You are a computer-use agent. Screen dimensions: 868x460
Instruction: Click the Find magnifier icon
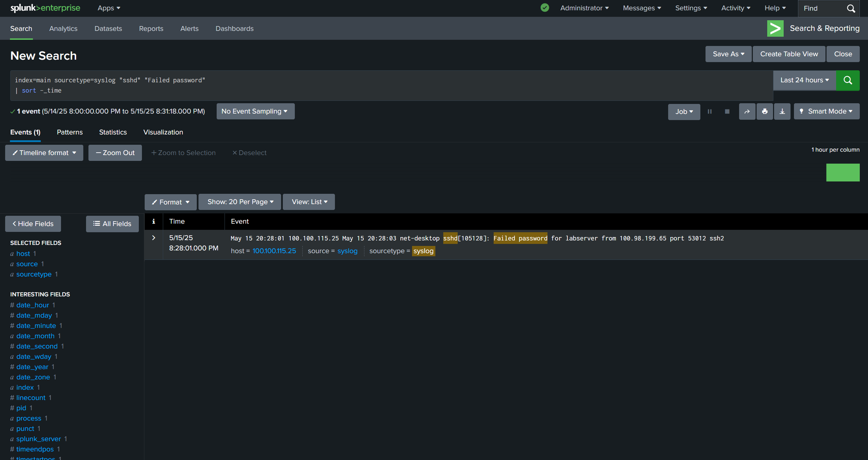click(x=851, y=8)
